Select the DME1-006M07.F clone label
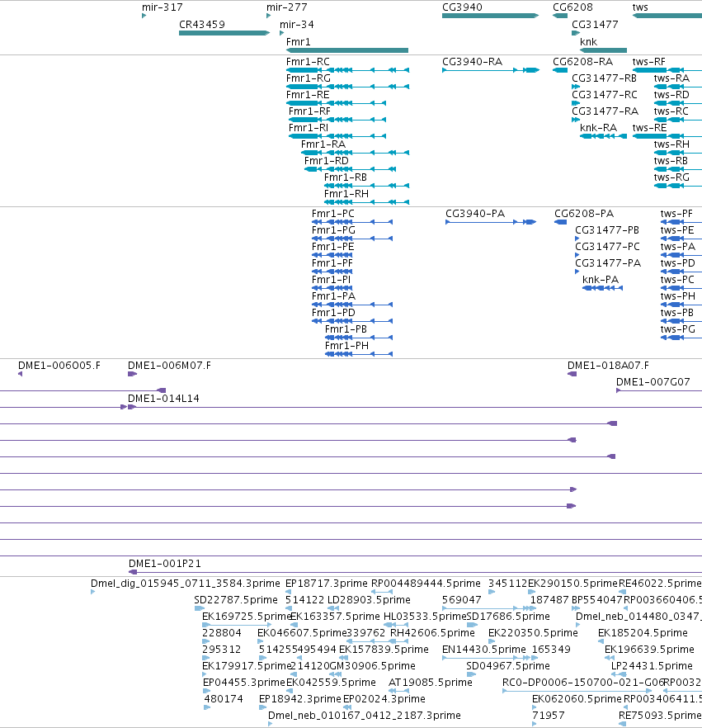The image size is (702, 728). pyautogui.click(x=169, y=366)
